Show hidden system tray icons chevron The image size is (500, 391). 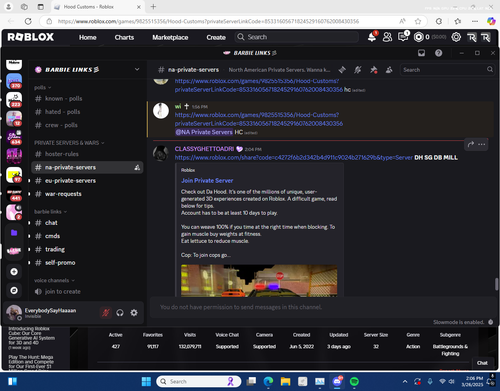pyautogui.click(x=405, y=381)
